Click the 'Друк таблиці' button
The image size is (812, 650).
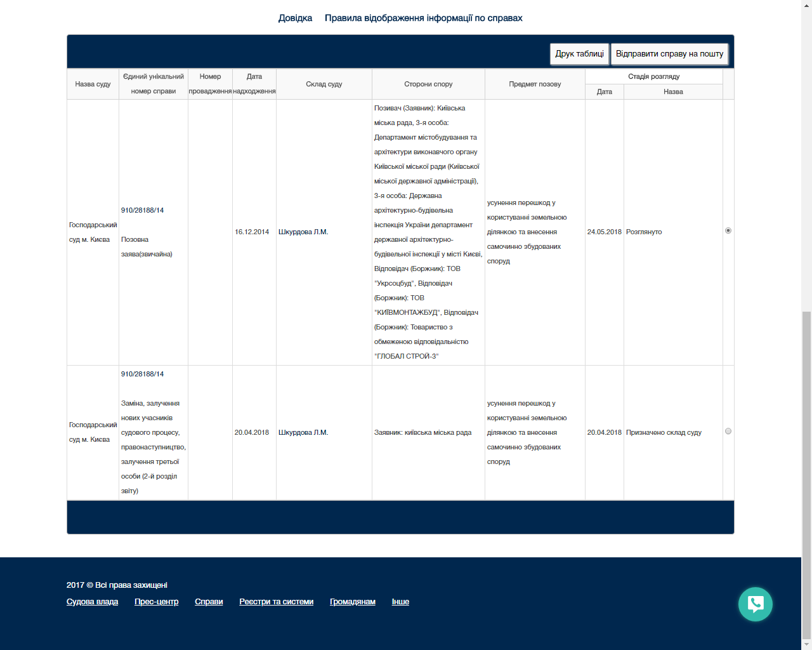click(x=579, y=54)
